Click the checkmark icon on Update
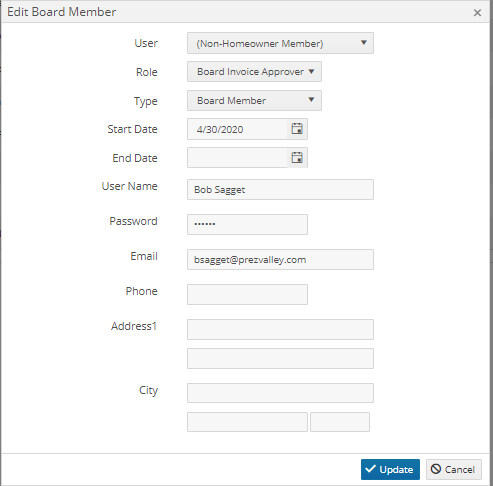Image resolution: width=493 pixels, height=486 pixels. [370, 469]
